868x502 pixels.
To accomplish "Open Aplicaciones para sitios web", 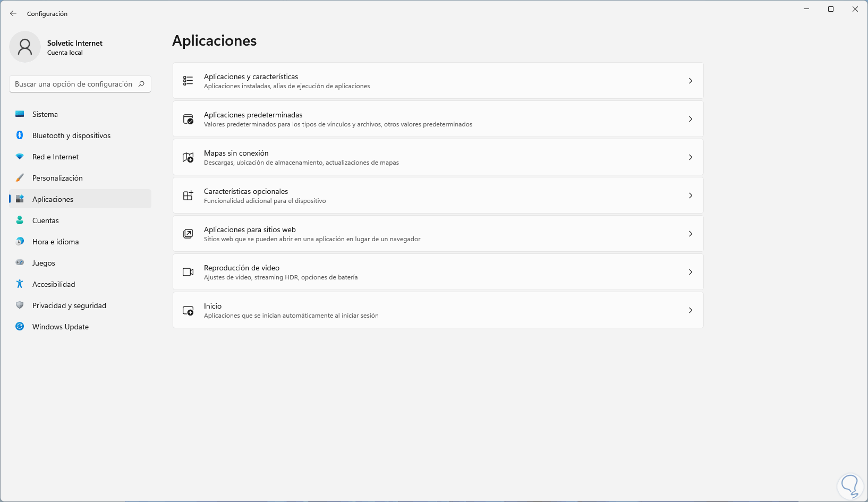I will click(x=438, y=234).
